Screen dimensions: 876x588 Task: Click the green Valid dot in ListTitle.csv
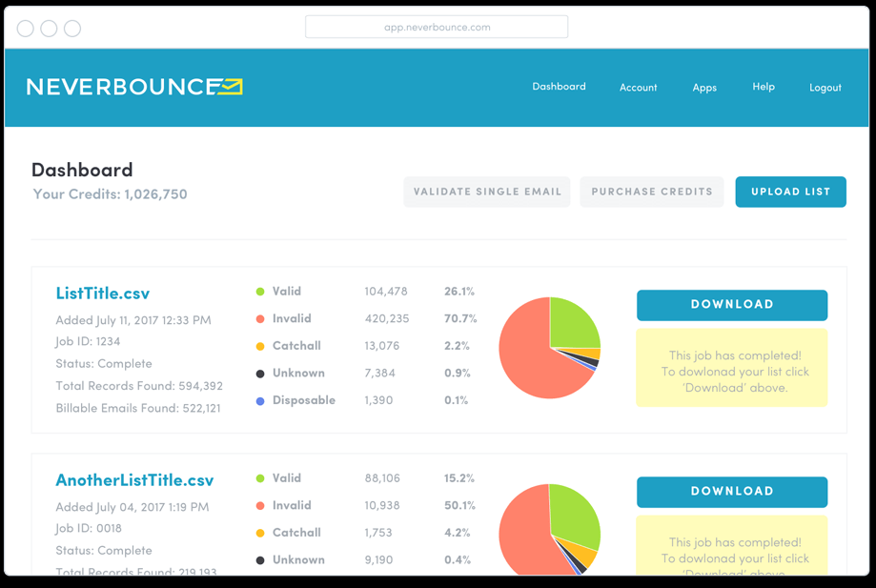coord(260,292)
